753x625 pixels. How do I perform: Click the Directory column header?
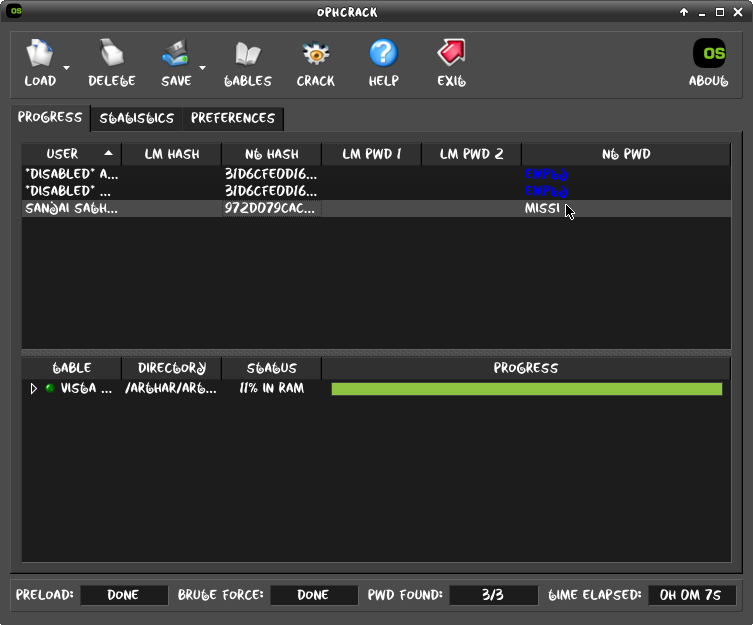(171, 368)
